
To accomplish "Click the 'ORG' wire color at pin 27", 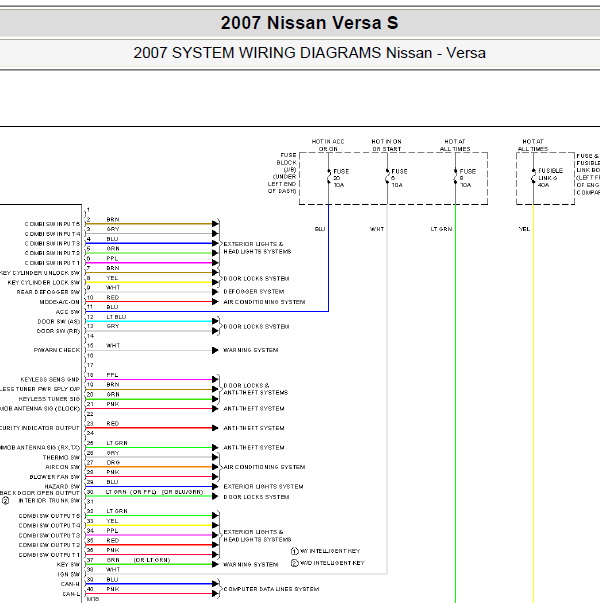I will point(113,463).
